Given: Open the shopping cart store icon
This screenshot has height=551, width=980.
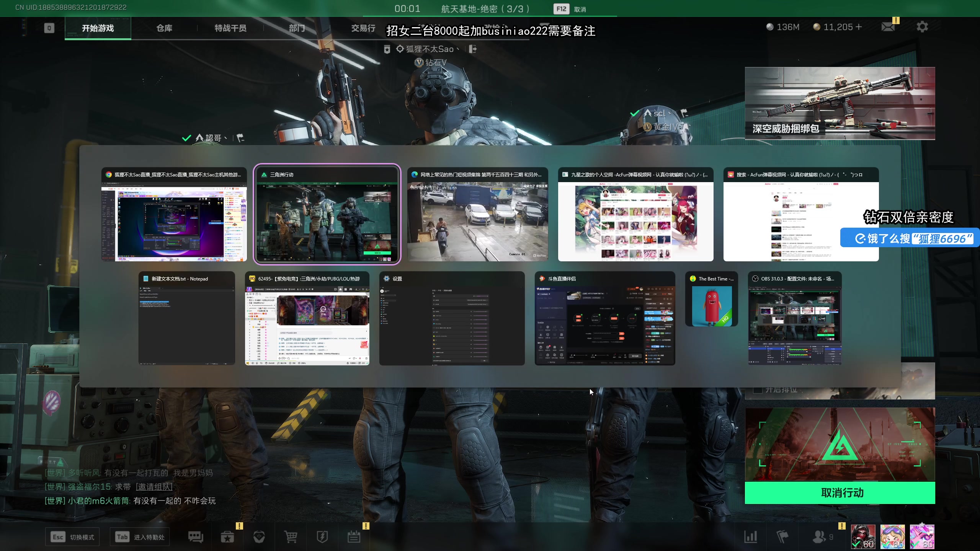Looking at the screenshot, I should 291,537.
